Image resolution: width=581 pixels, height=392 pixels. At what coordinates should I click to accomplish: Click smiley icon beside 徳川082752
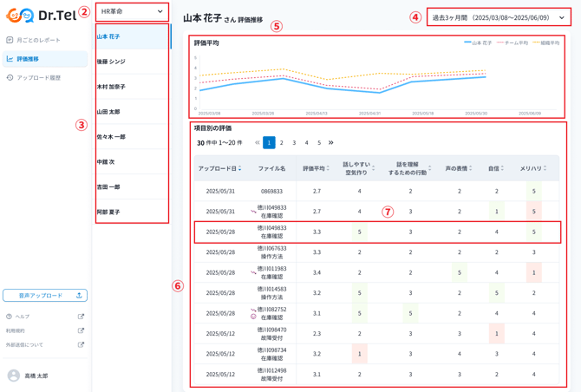pyautogui.click(x=253, y=317)
